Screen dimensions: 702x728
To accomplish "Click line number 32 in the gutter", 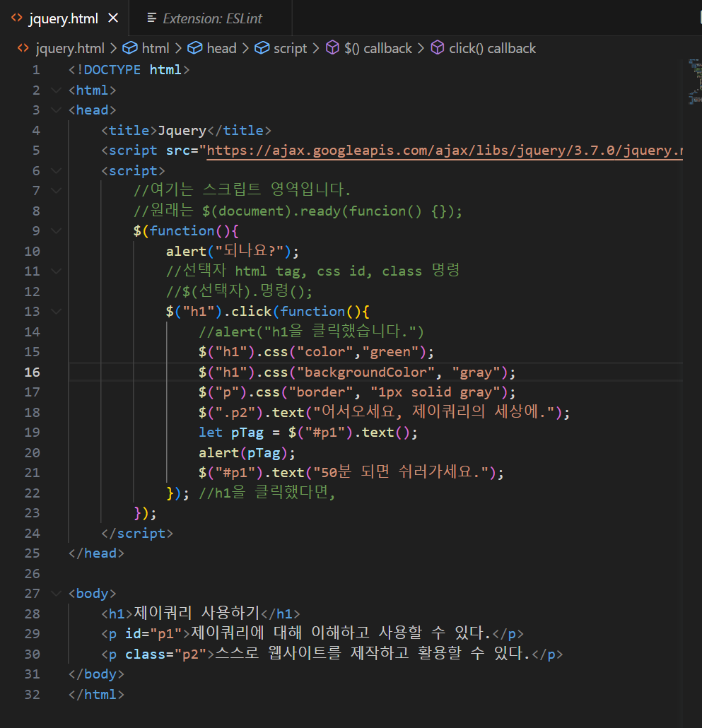I will click(32, 695).
